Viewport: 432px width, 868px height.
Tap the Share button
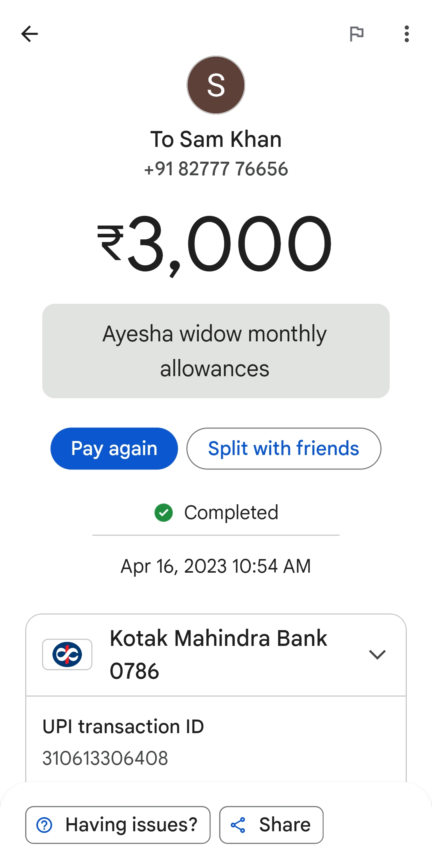(271, 825)
